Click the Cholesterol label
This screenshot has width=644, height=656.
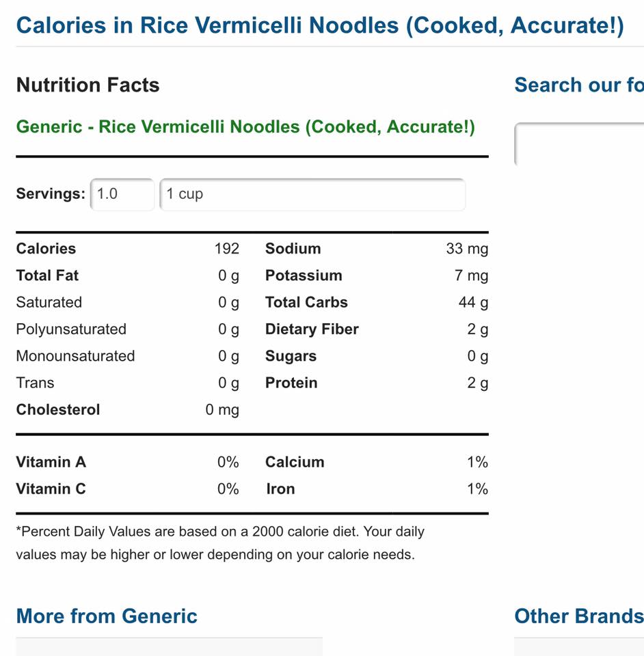click(x=57, y=409)
